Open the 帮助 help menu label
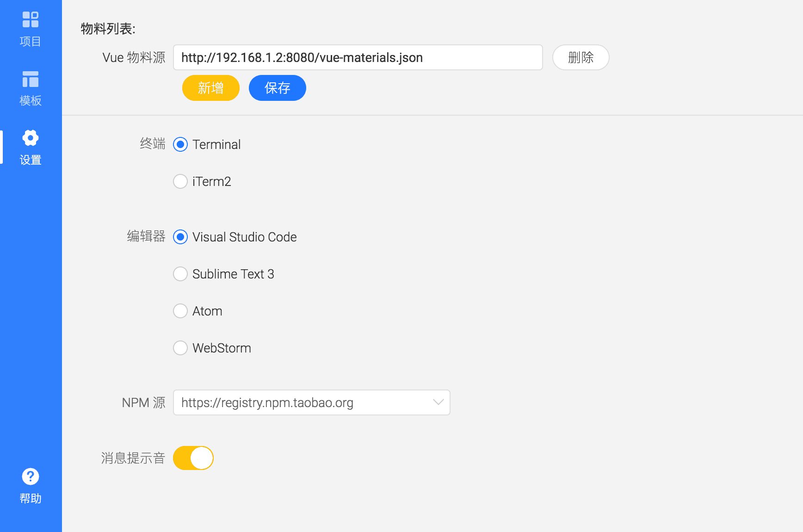Image resolution: width=803 pixels, height=532 pixels. point(31,498)
